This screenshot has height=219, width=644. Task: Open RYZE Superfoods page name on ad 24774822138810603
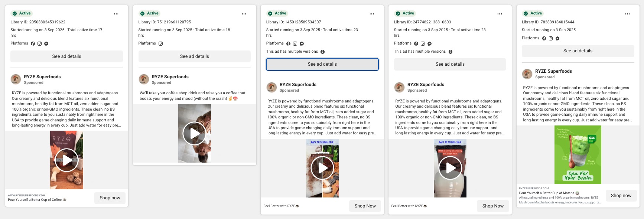coord(426,85)
